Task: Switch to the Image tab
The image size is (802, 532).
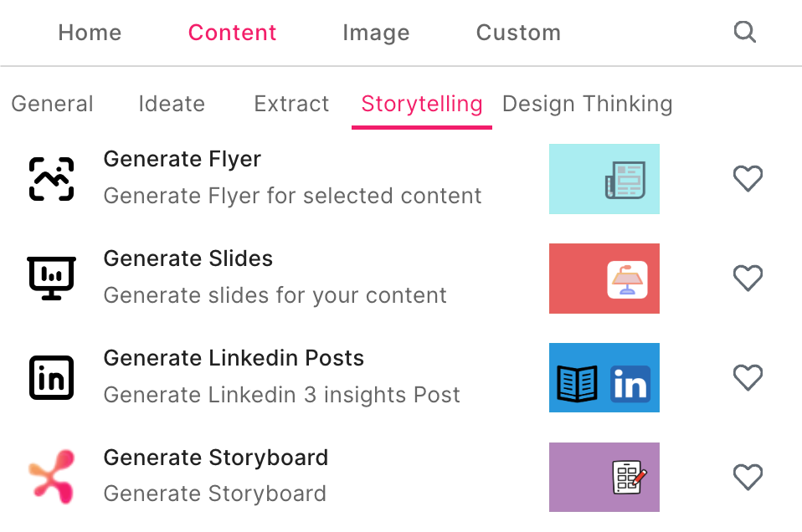Action: pyautogui.click(x=376, y=33)
